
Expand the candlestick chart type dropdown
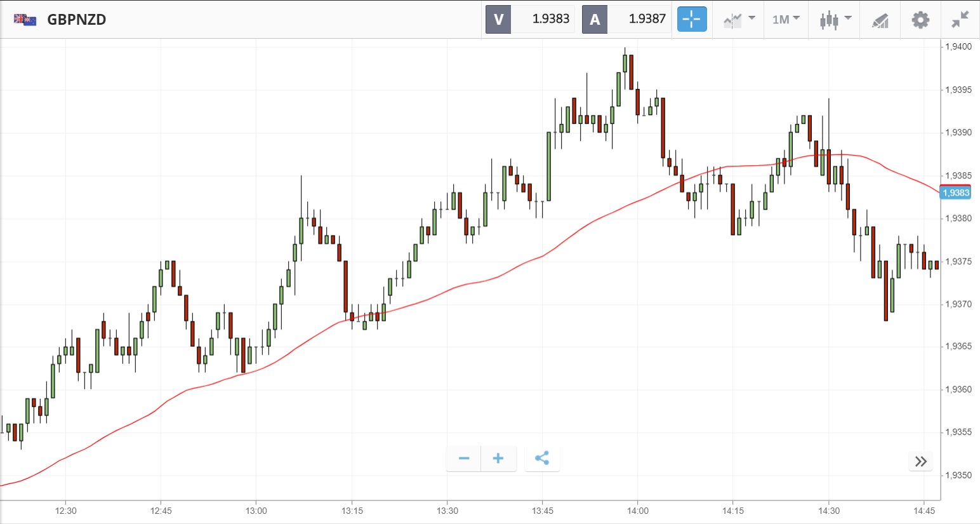pos(835,20)
